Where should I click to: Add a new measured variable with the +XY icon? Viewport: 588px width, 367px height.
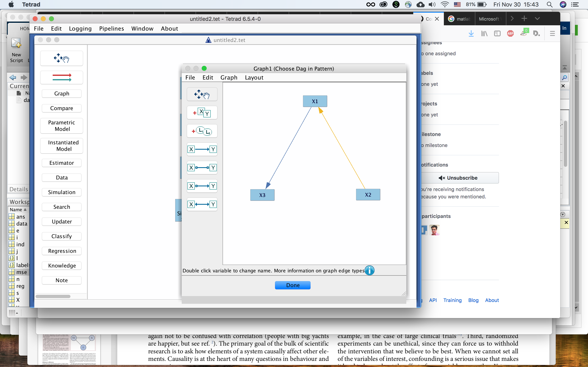(202, 112)
